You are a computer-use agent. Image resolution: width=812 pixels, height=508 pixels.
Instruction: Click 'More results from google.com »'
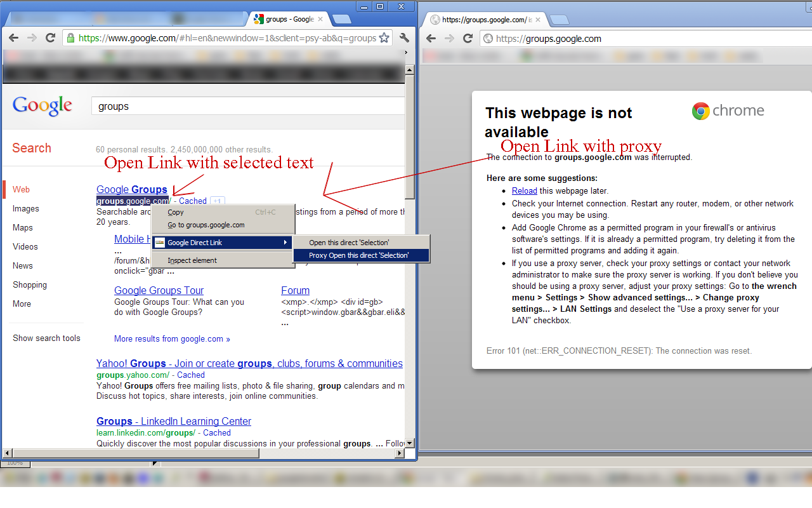(172, 338)
